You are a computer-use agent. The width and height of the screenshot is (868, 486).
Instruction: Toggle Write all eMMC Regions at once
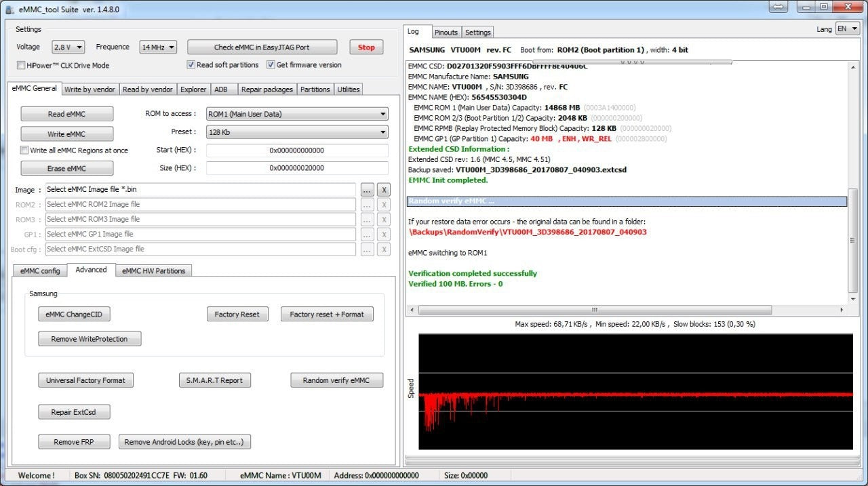(24, 150)
